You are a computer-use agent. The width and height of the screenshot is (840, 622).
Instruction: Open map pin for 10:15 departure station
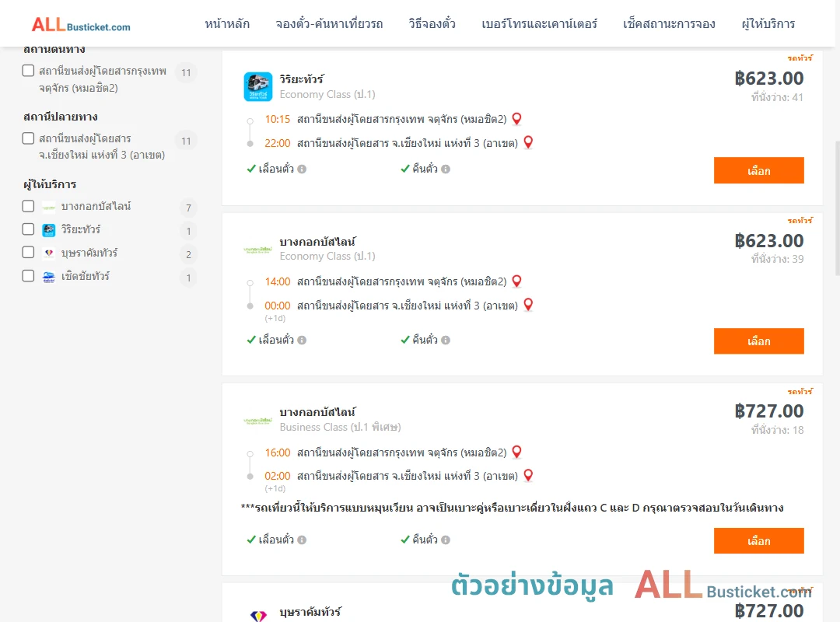click(516, 119)
